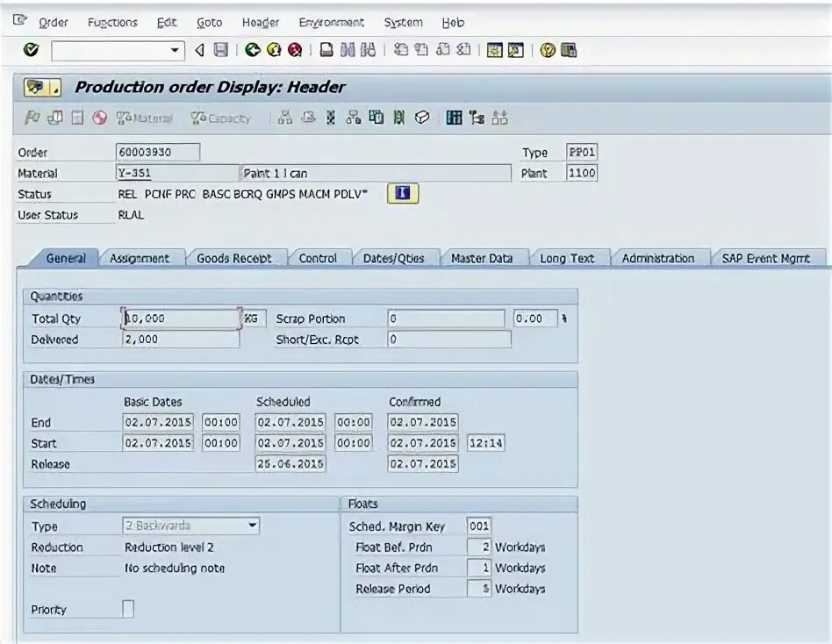The width and height of the screenshot is (832, 644).
Task: Click the blue status information icon
Action: coord(403,193)
